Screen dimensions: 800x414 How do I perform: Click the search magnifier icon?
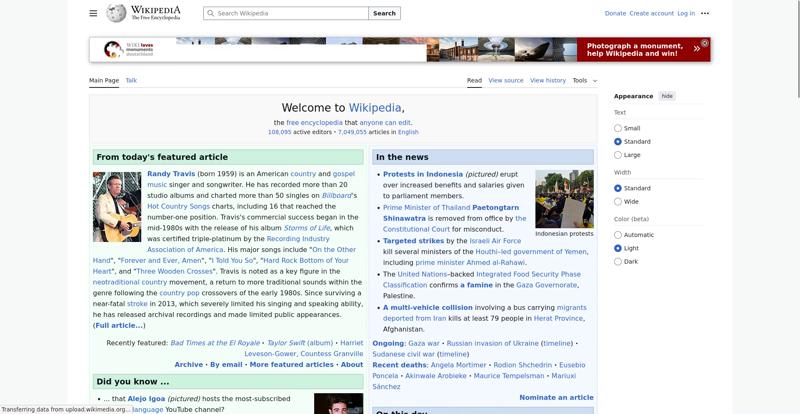(210, 13)
